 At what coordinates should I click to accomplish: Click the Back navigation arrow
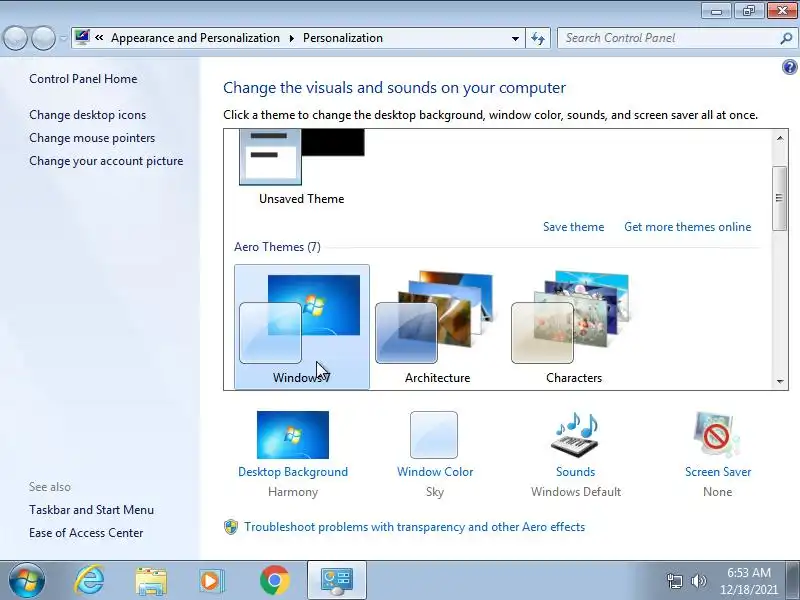coord(15,38)
